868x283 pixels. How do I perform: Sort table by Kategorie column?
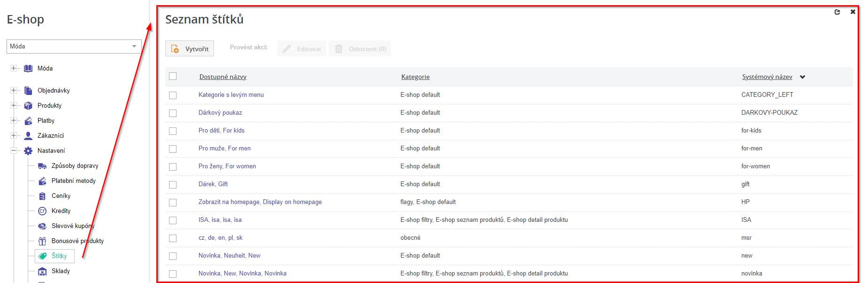tap(415, 77)
